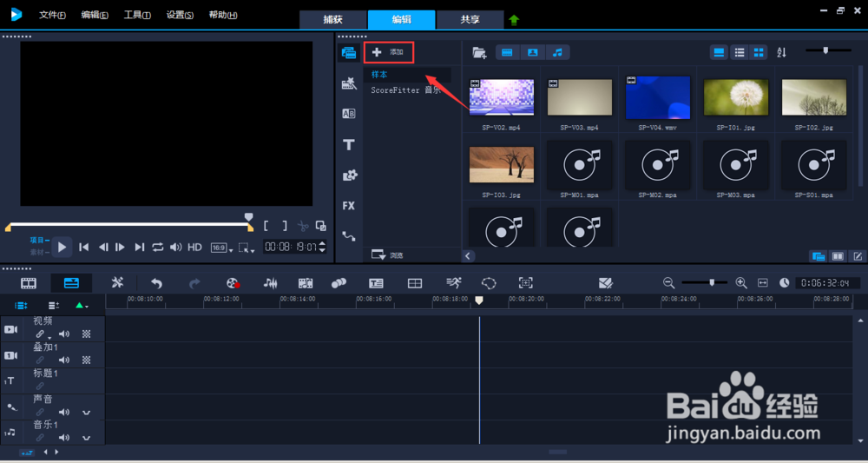Screen dimensions: 868x463
Task: Open the mask creator icon
Action: [x=489, y=283]
